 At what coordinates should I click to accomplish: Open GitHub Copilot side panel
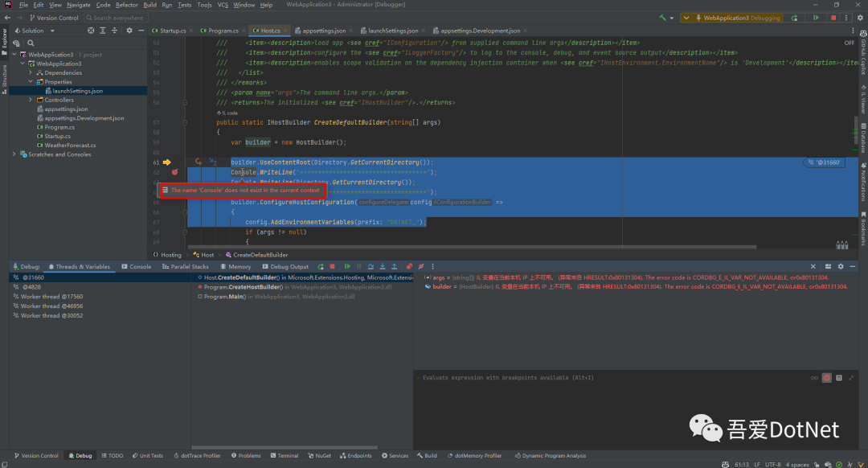(863, 54)
